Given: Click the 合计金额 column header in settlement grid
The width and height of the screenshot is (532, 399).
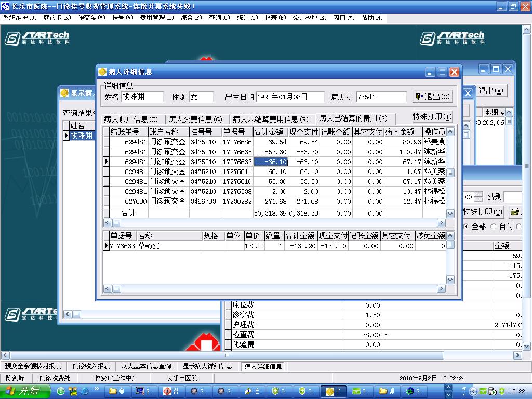Looking at the screenshot, I should [x=270, y=131].
